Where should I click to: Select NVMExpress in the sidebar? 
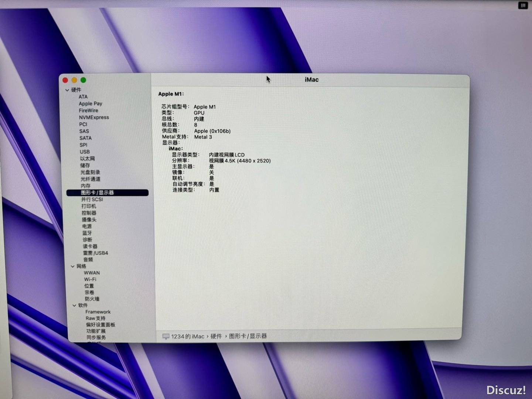pos(94,117)
